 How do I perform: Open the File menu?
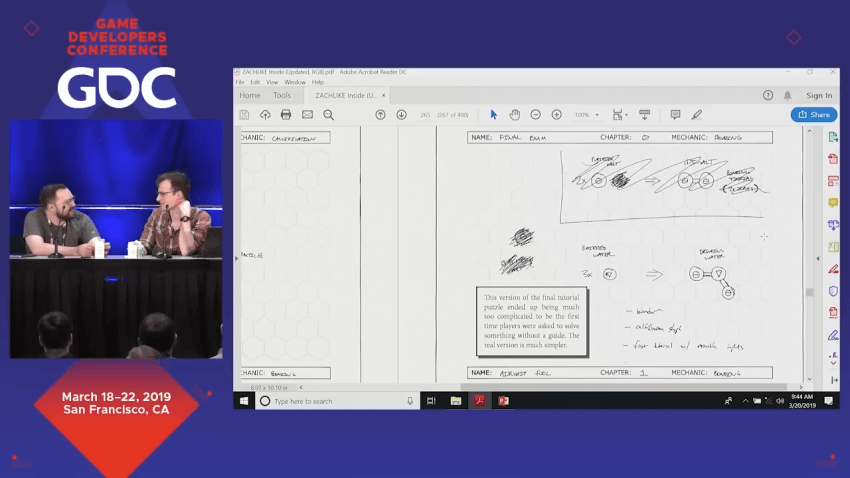click(240, 82)
